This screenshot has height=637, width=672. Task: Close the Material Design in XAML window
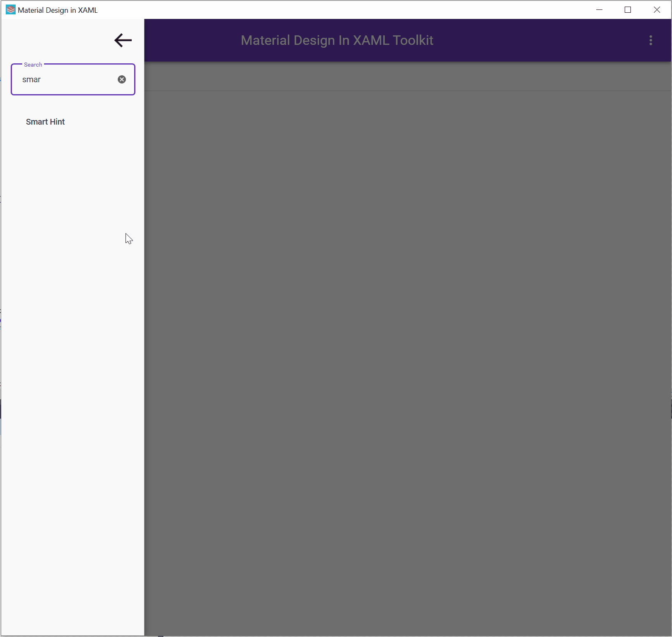tap(657, 10)
